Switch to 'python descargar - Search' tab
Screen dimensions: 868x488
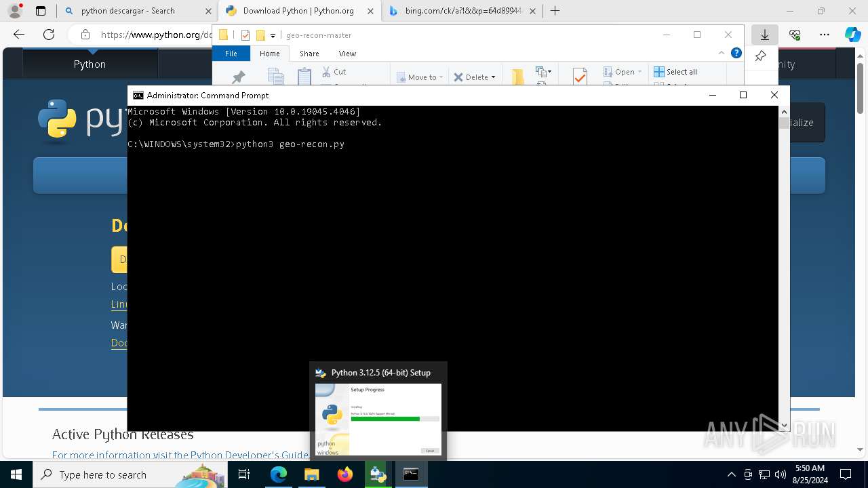coord(127,11)
